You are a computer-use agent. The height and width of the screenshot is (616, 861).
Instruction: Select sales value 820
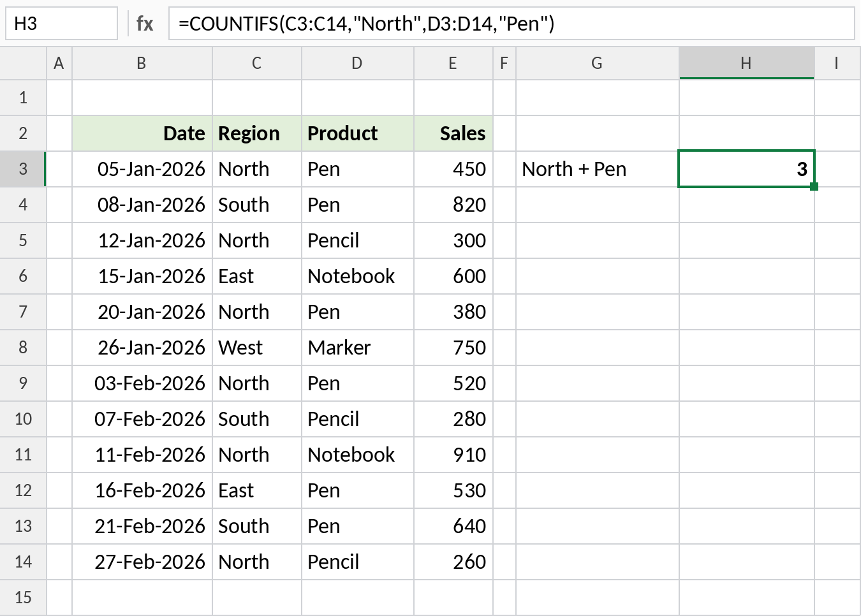point(453,205)
